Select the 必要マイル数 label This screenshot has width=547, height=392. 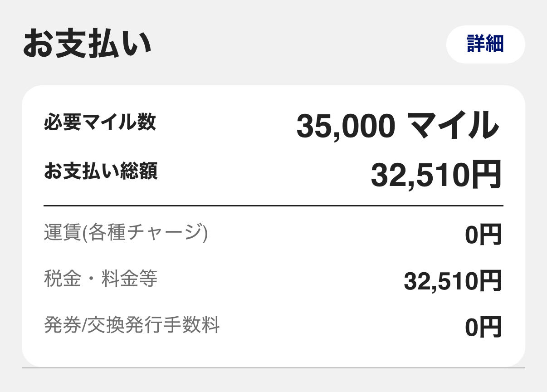[100, 122]
